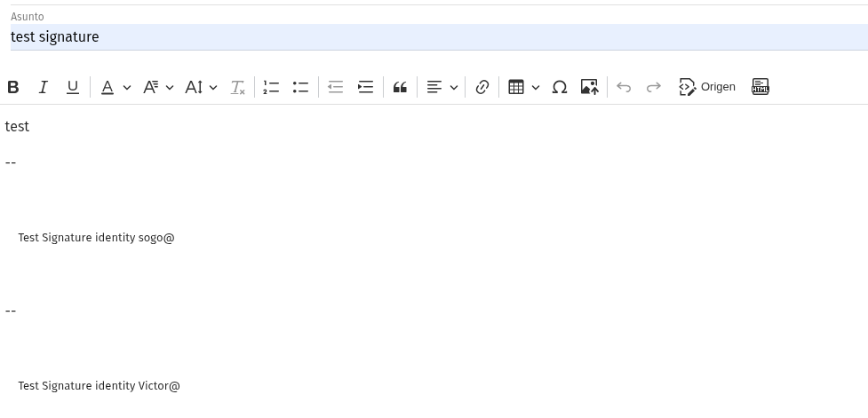This screenshot has width=868, height=418.
Task: Expand the font size dropdown
Action: coord(201,87)
